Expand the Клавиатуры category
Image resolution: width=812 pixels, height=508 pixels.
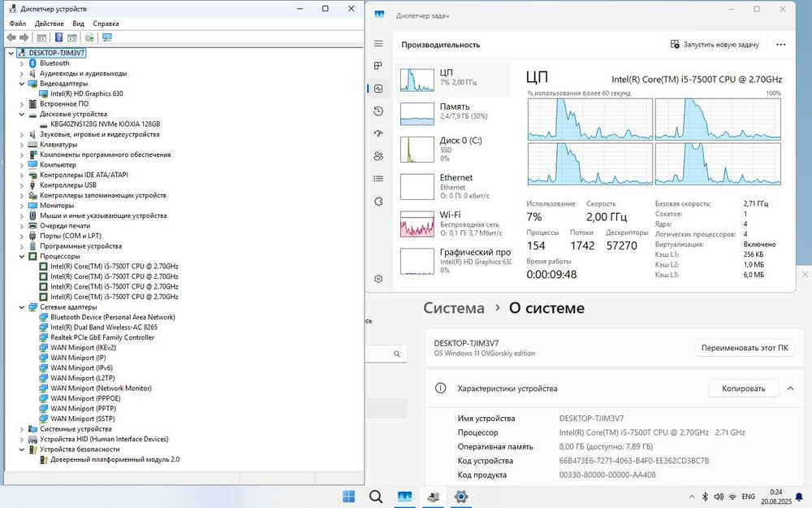point(22,145)
